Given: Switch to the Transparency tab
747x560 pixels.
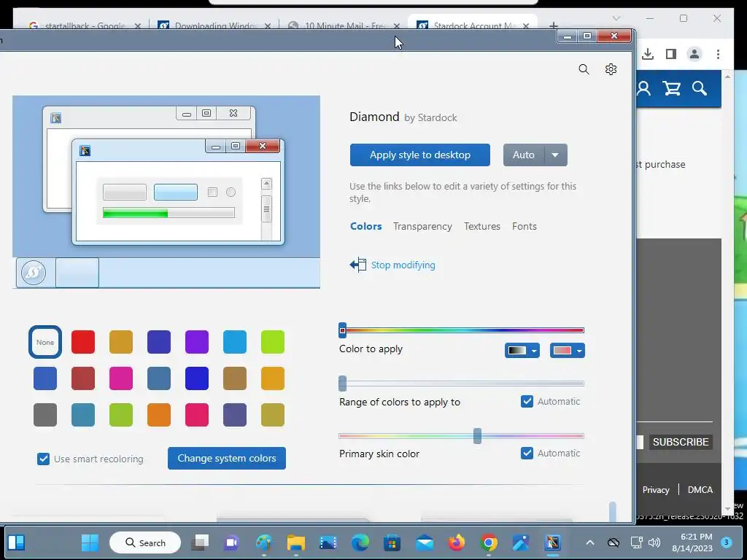Looking at the screenshot, I should pos(422,226).
